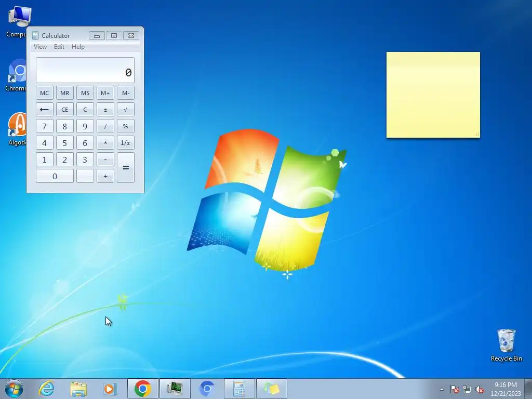Click the M+ memory add button
This screenshot has width=532, height=399.
[x=105, y=93]
